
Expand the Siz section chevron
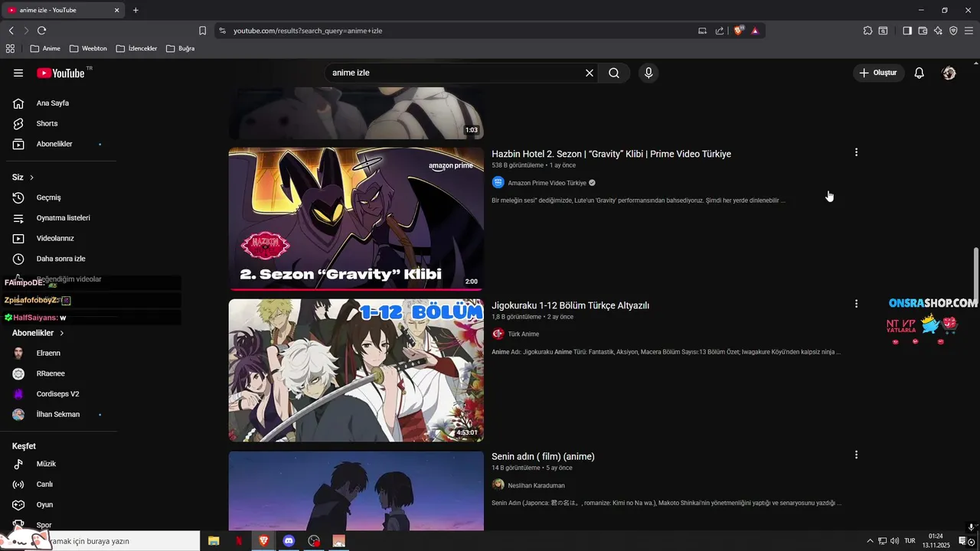point(31,178)
